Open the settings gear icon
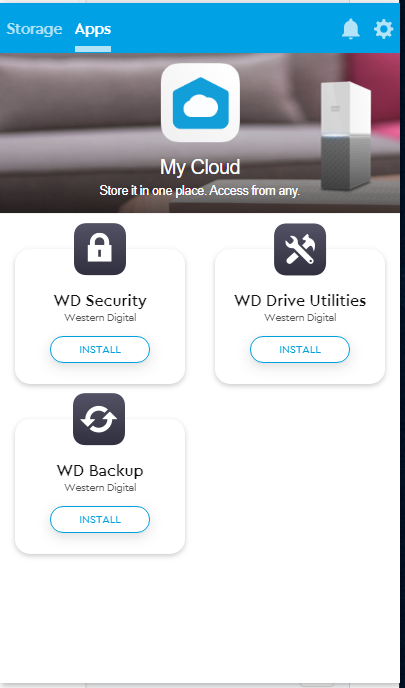This screenshot has width=405, height=688. pos(383,29)
